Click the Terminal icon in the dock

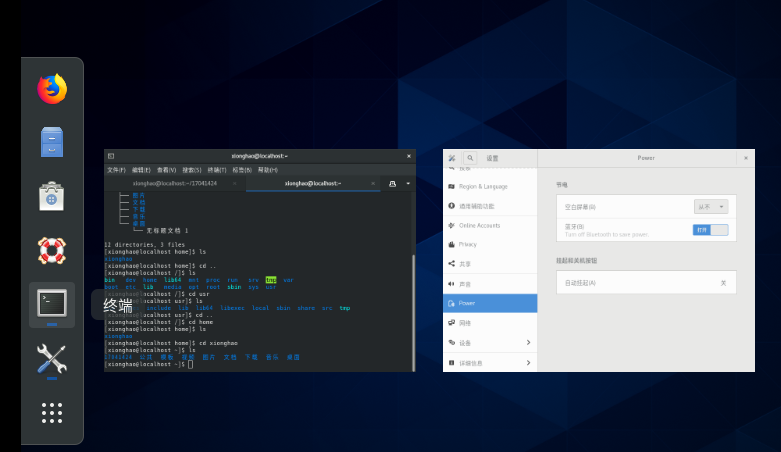tap(52, 303)
